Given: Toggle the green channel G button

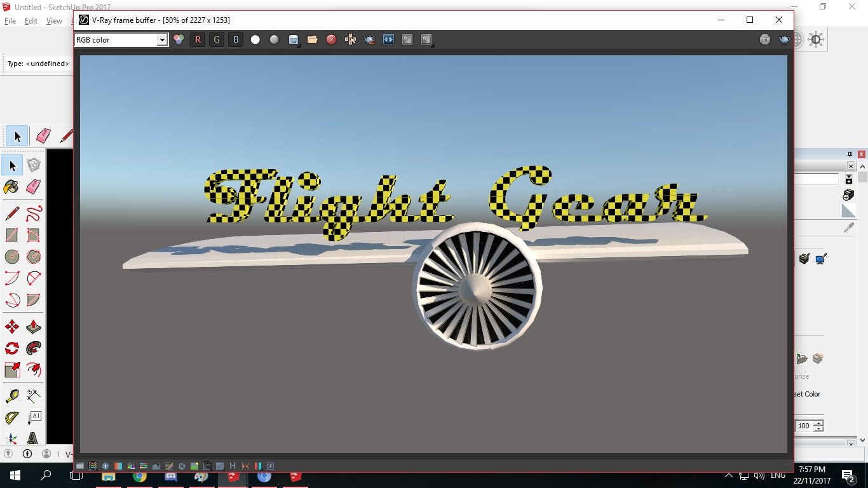Looking at the screenshot, I should [x=217, y=39].
